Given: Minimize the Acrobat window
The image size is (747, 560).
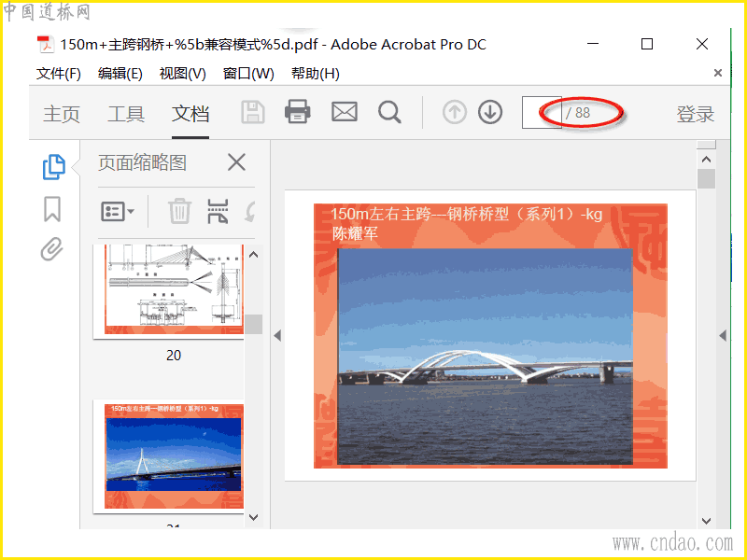Looking at the screenshot, I should [x=593, y=44].
